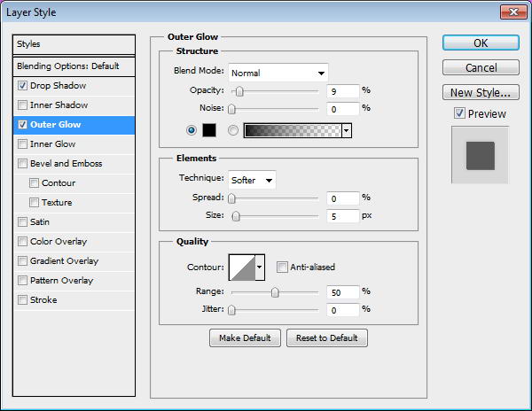The height and width of the screenshot is (411, 532).
Task: Select Blending Options: Default entry
Action: (x=74, y=66)
